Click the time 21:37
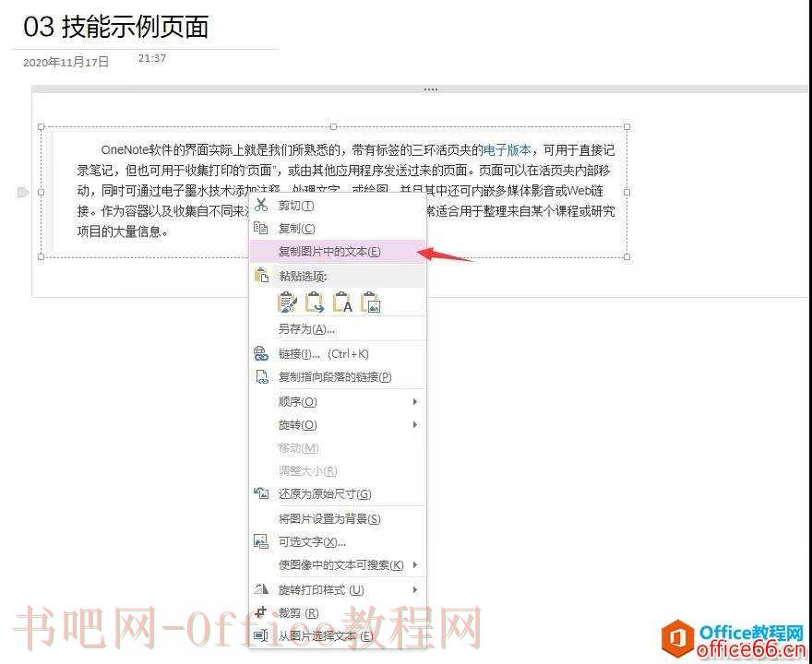This screenshot has width=812, height=664. click(x=152, y=58)
